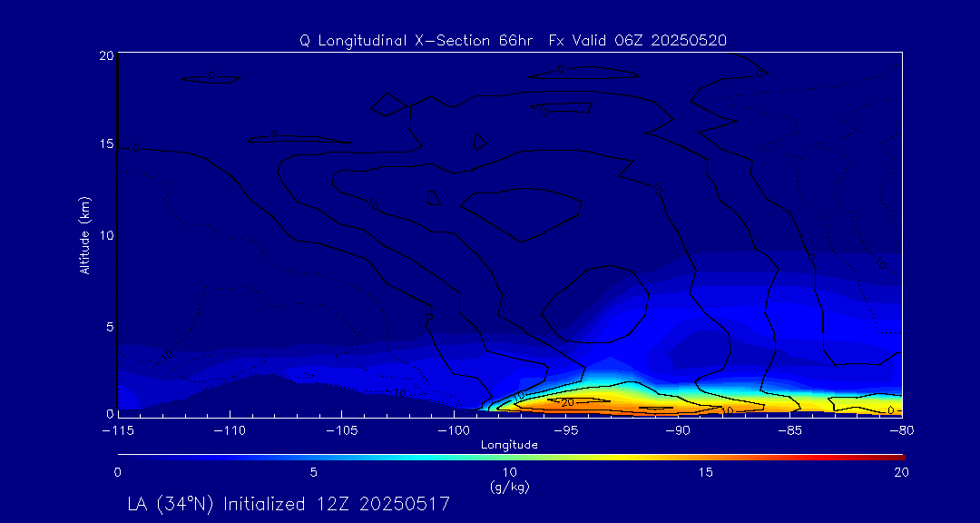Image resolution: width=980 pixels, height=523 pixels.
Task: Click footer text 'LA (34°N) Initialized 12Z 20250517'
Action: (x=289, y=504)
